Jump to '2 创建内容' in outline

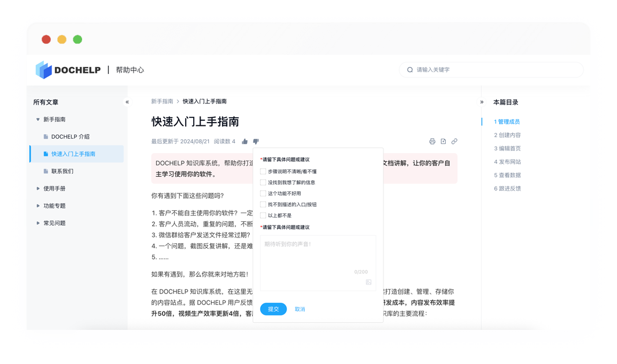click(507, 135)
